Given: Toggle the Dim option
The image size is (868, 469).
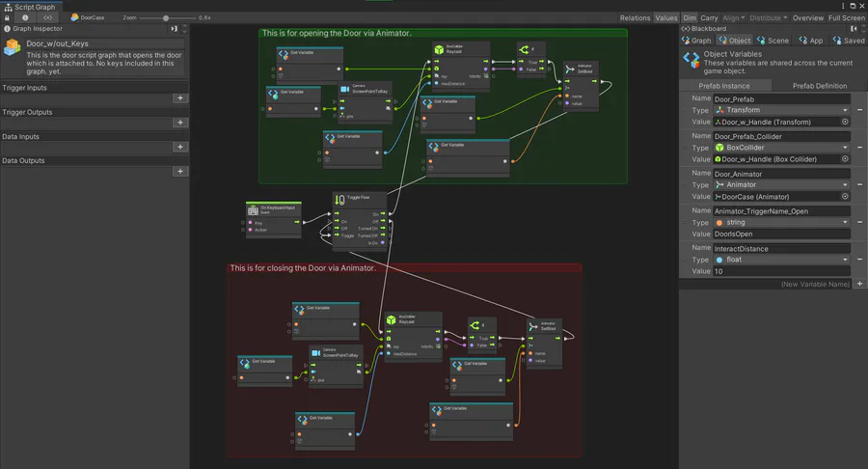Looking at the screenshot, I should point(690,17).
